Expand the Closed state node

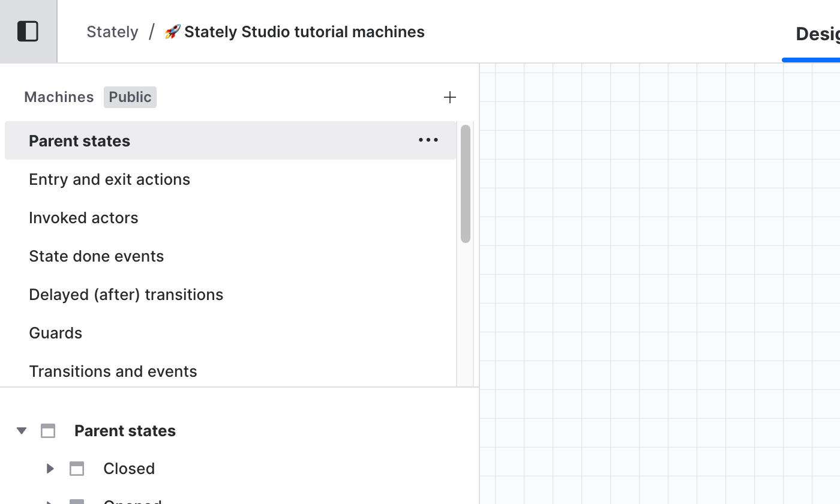[50, 469]
